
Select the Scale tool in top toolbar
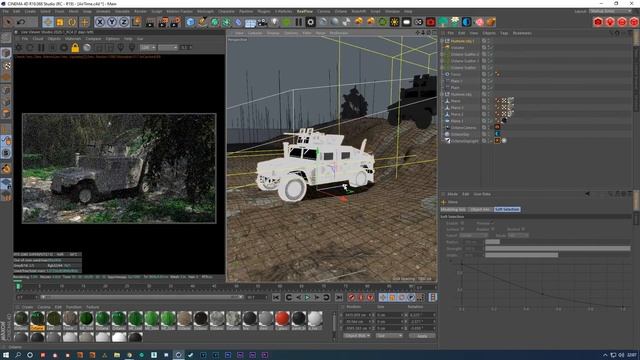point(60,22)
